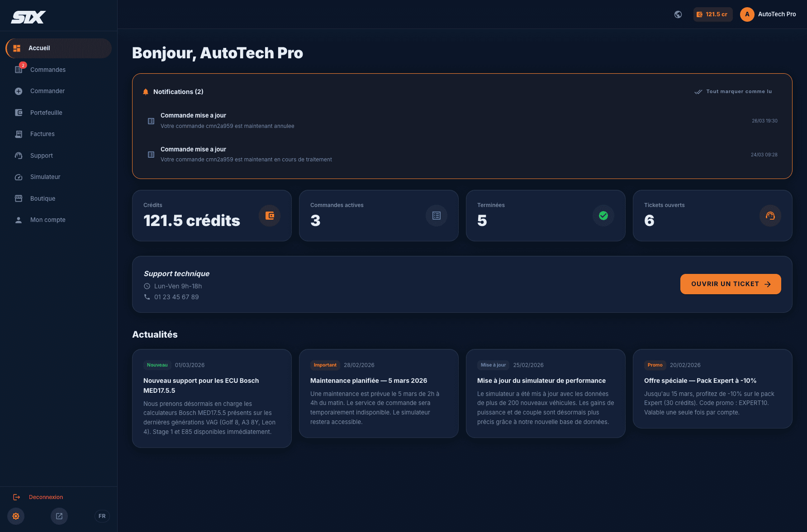Click the OUVRIR UN TICKET button
Screen dimensions: 807x532
click(x=731, y=284)
